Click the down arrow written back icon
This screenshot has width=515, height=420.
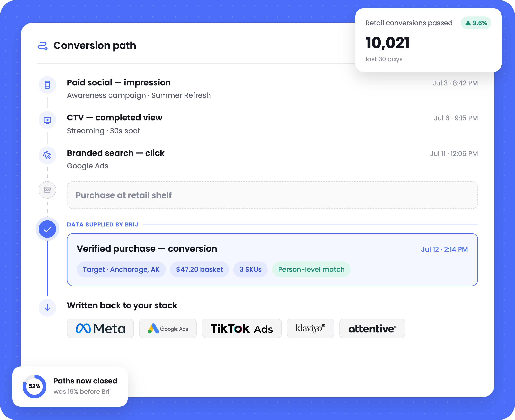(47, 308)
